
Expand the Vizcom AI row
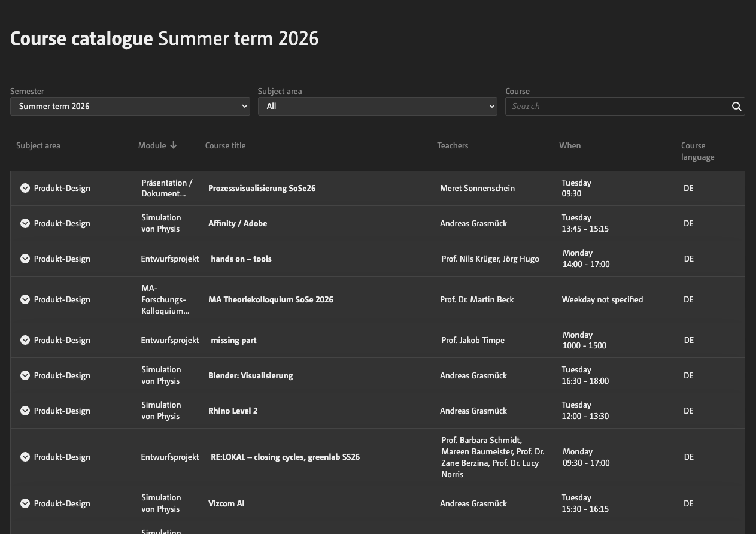(x=25, y=503)
